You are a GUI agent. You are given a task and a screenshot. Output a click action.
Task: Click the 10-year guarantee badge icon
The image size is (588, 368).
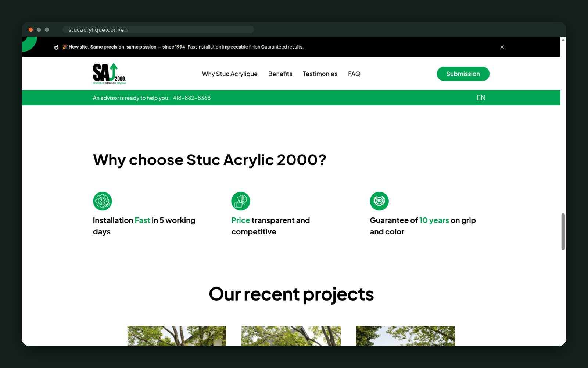pos(379,201)
